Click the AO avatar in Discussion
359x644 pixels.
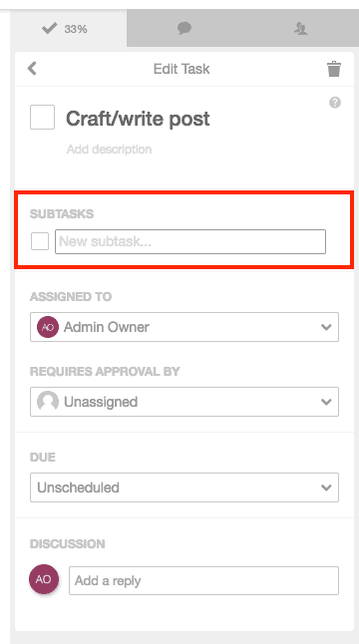point(44,579)
